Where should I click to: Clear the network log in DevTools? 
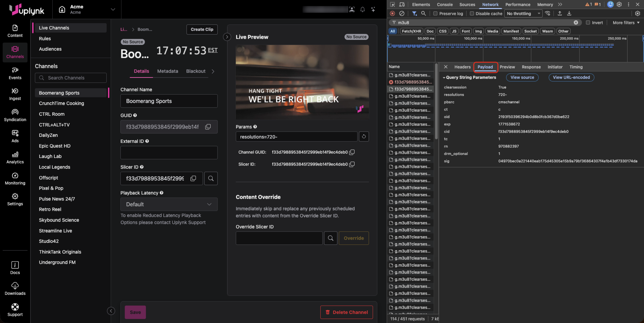[402, 13]
